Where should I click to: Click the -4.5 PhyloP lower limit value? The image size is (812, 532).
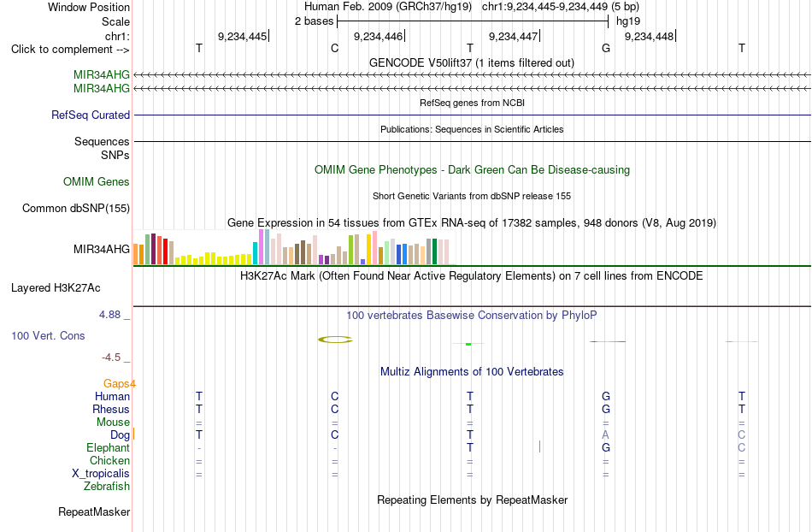click(x=111, y=358)
